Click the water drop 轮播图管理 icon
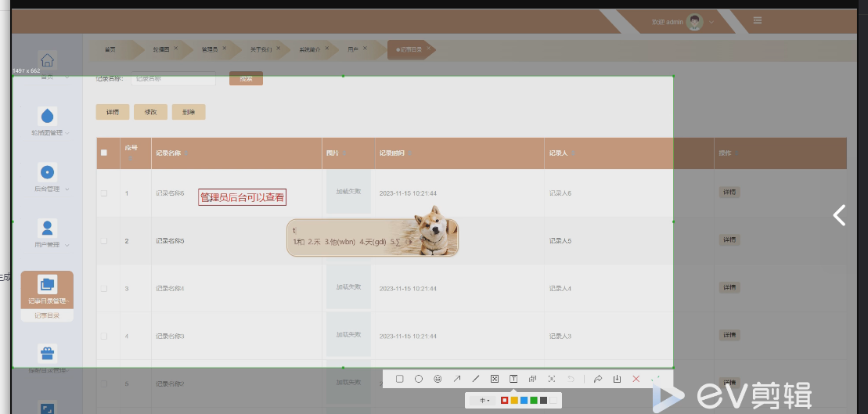 point(48,116)
